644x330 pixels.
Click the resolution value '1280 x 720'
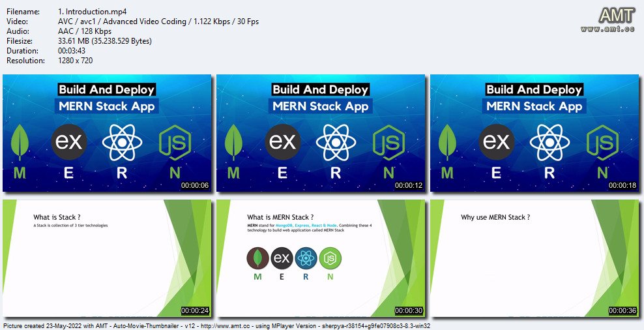[76, 61]
